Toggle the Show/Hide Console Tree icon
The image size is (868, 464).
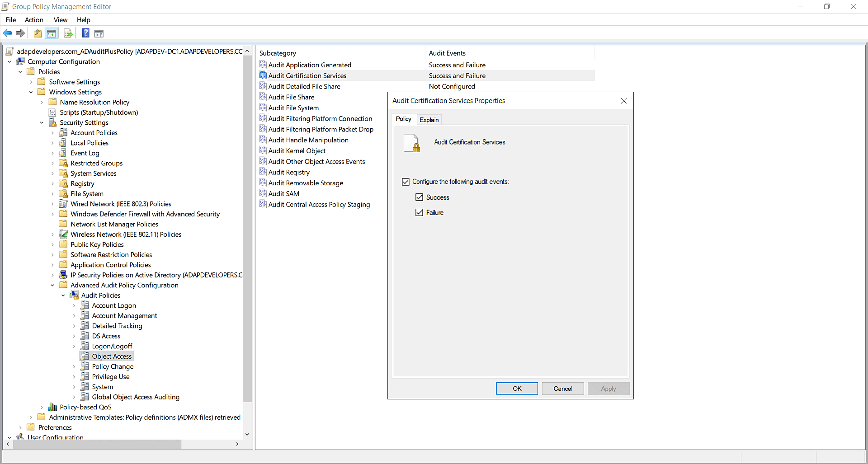click(x=52, y=33)
